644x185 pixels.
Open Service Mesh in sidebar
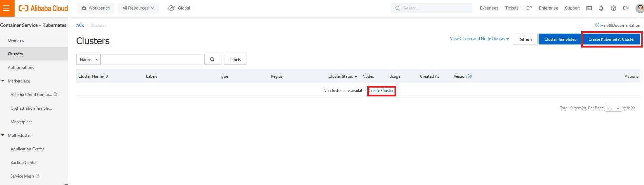point(22,176)
